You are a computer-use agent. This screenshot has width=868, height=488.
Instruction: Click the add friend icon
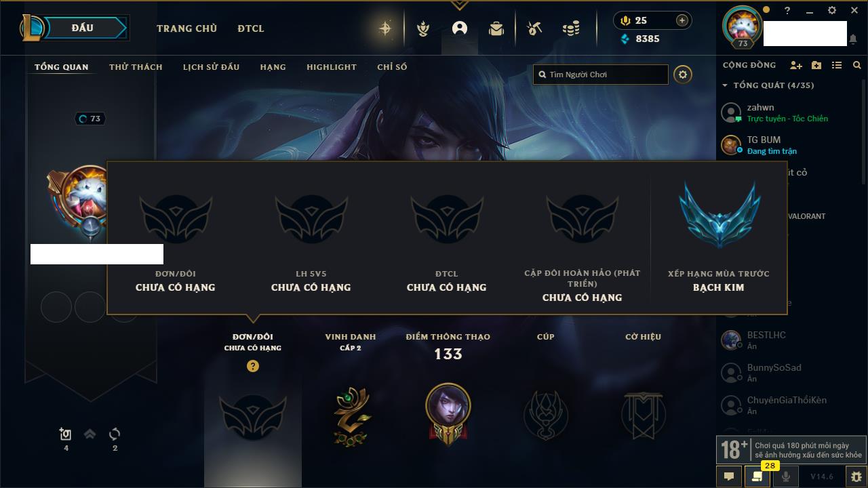796,65
